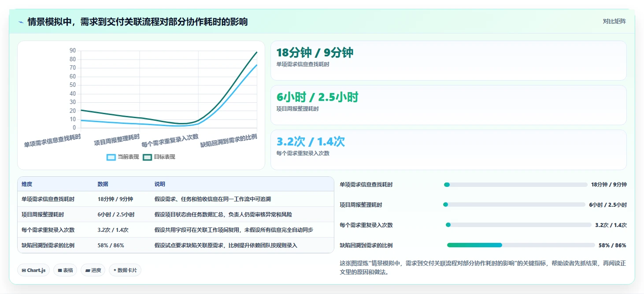Click the 缺陷回溯到需求的比例 chart axis label

click(229, 140)
